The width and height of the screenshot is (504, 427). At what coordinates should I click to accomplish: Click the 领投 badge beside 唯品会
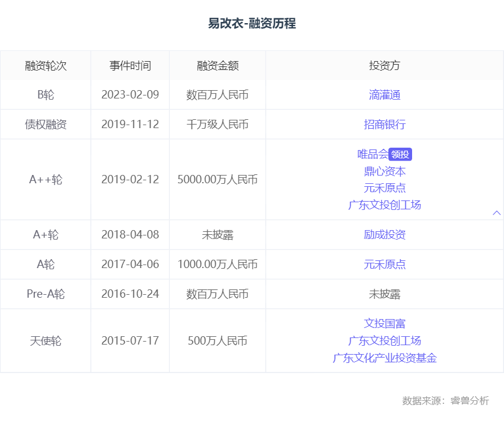[400, 154]
